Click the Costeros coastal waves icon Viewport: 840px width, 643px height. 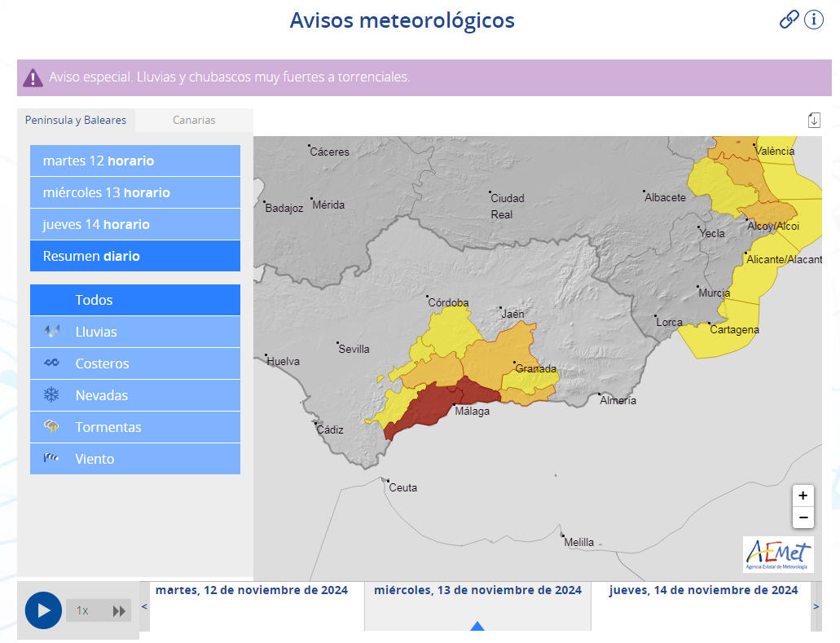click(51, 363)
